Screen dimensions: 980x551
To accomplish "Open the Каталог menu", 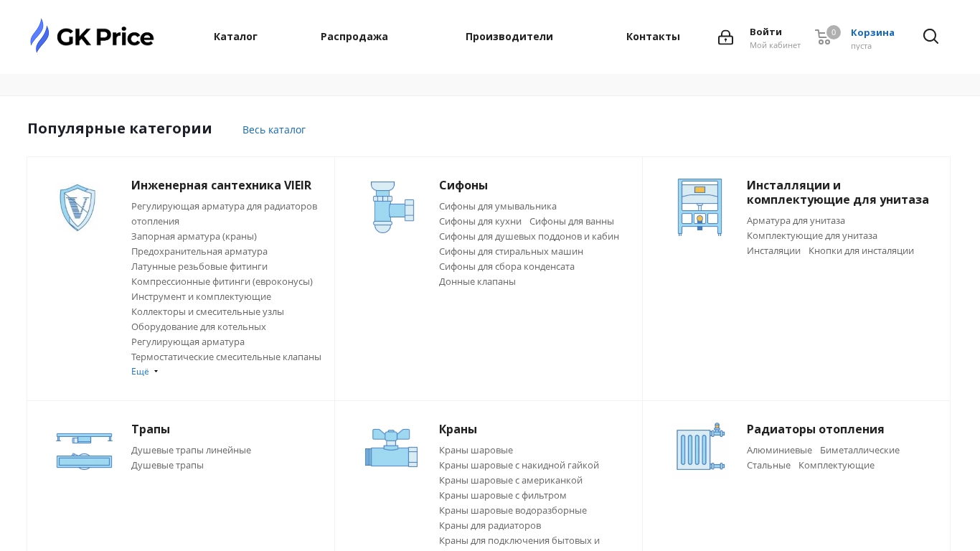I will tap(235, 37).
